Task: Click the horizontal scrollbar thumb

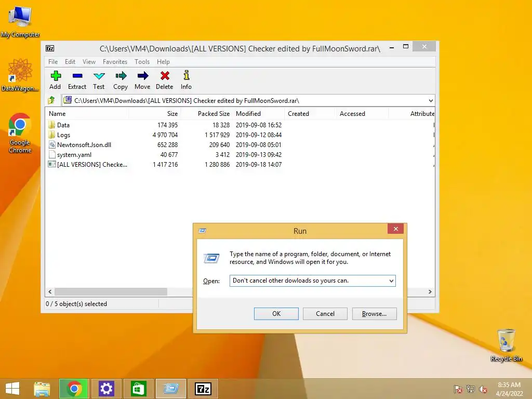Action: 111,292
